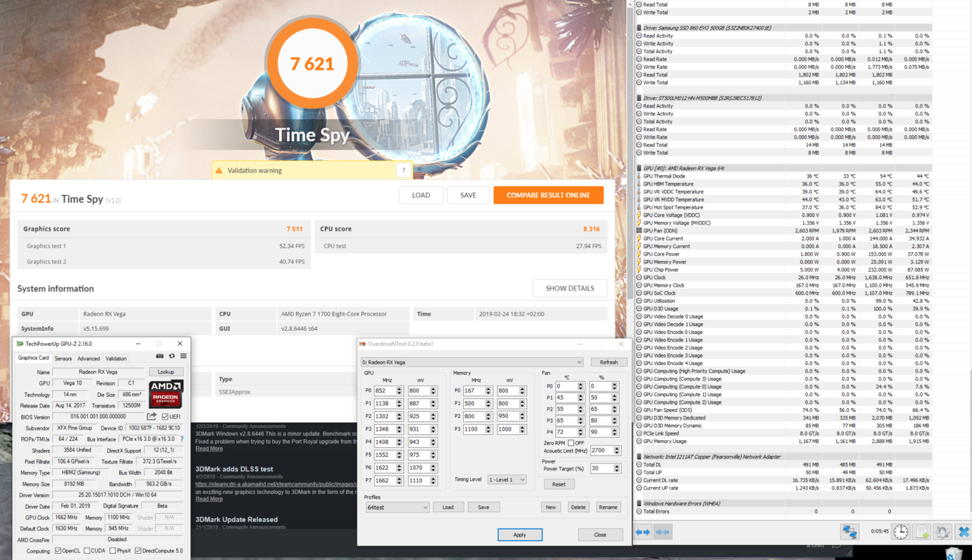Open Timing Level dropdown
The image size is (972, 560).
[507, 480]
